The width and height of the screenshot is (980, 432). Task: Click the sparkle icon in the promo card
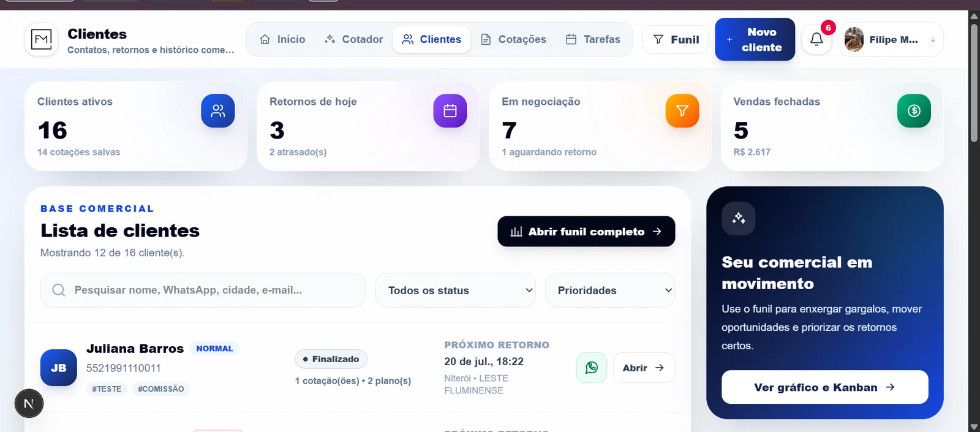[x=739, y=218]
